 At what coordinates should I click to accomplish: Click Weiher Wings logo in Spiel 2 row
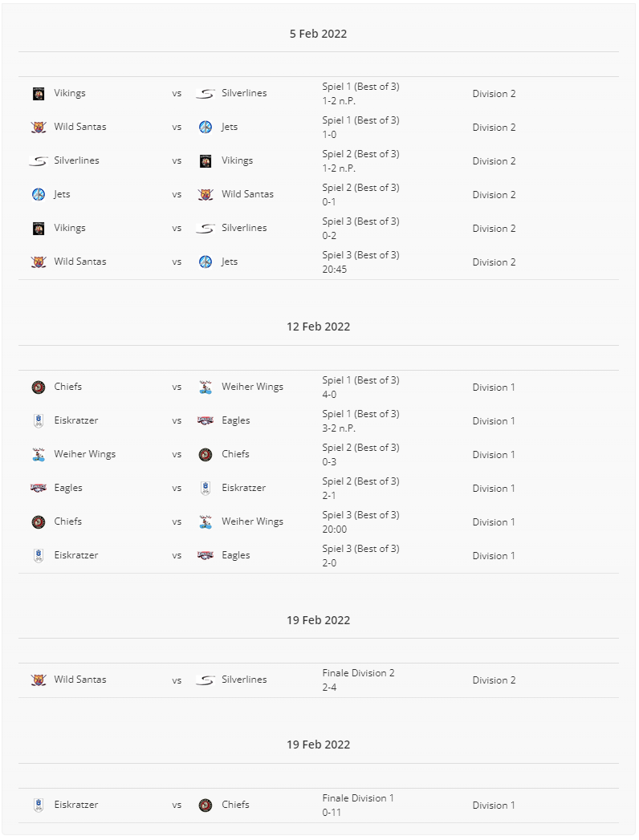pyautogui.click(x=39, y=454)
